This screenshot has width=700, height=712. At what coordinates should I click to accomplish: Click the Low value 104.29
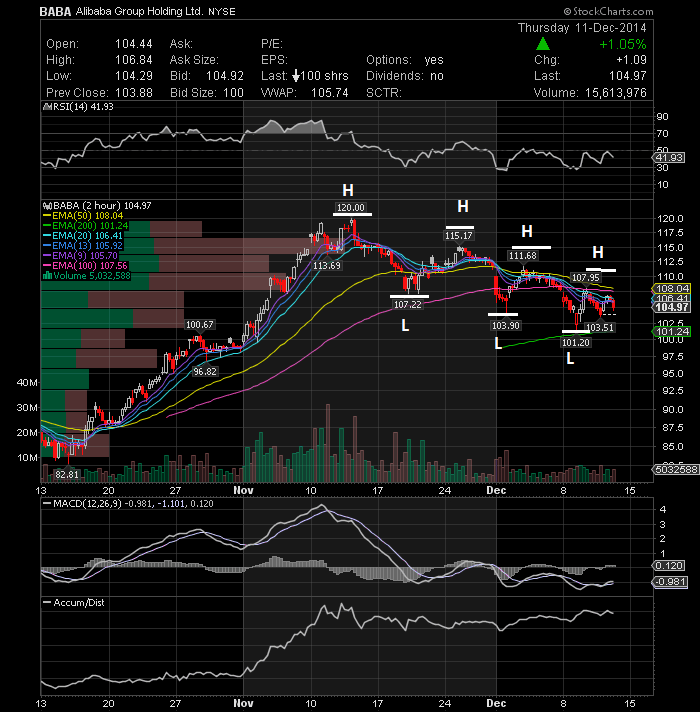(x=133, y=76)
